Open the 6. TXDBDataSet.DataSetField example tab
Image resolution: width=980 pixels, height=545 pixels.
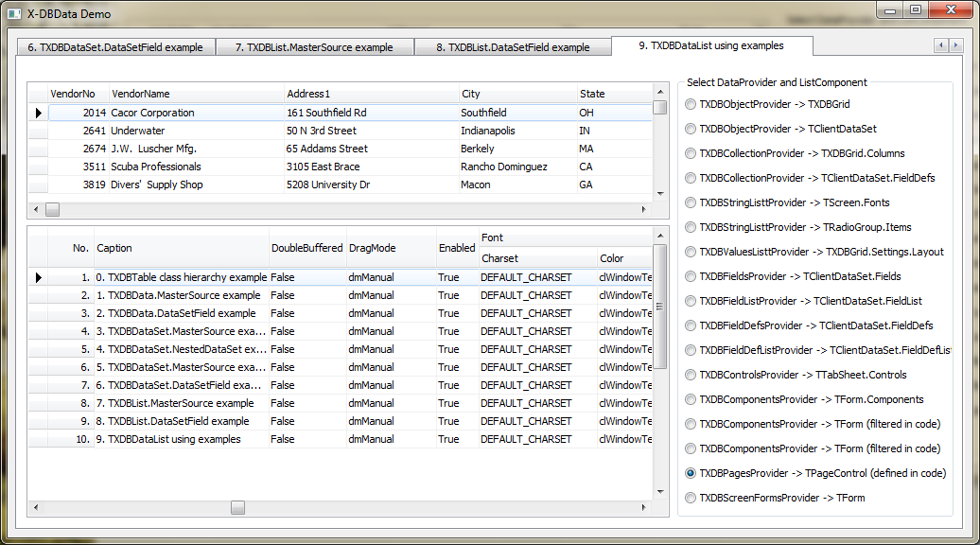coord(114,47)
